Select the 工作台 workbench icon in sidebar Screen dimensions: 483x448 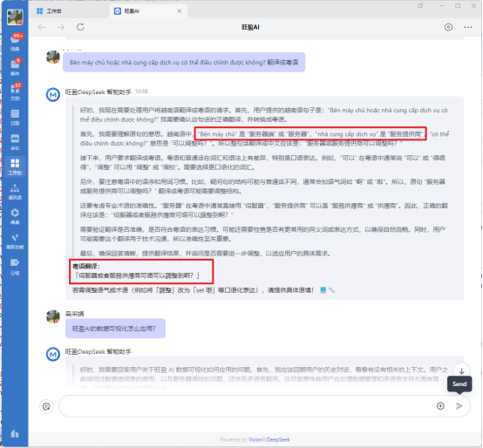(x=15, y=166)
